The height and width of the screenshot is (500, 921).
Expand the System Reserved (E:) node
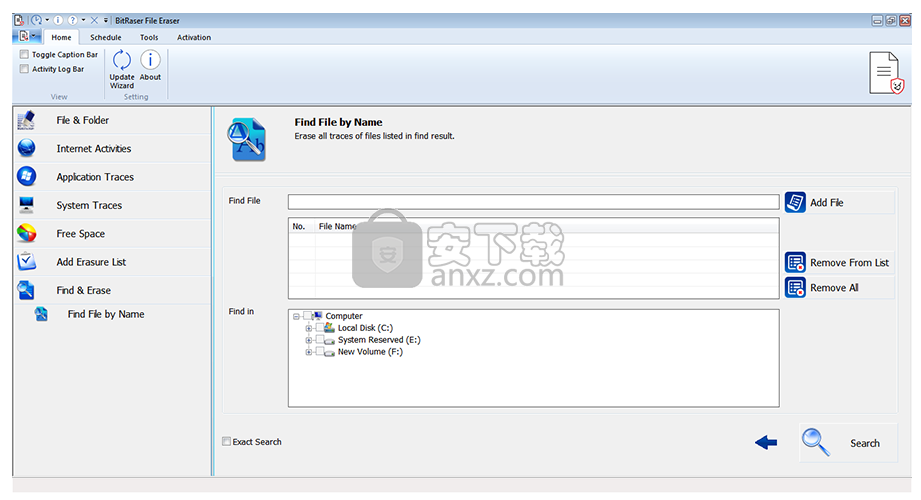coord(308,340)
